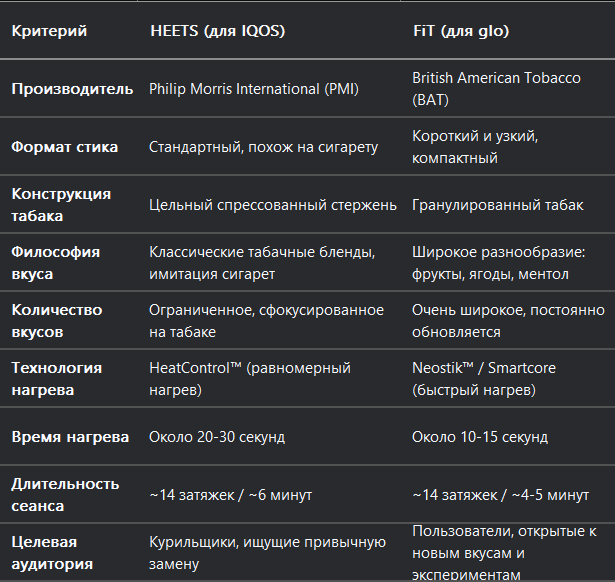
Task: Select the Длительность сеанса row label
Action: click(x=65, y=495)
